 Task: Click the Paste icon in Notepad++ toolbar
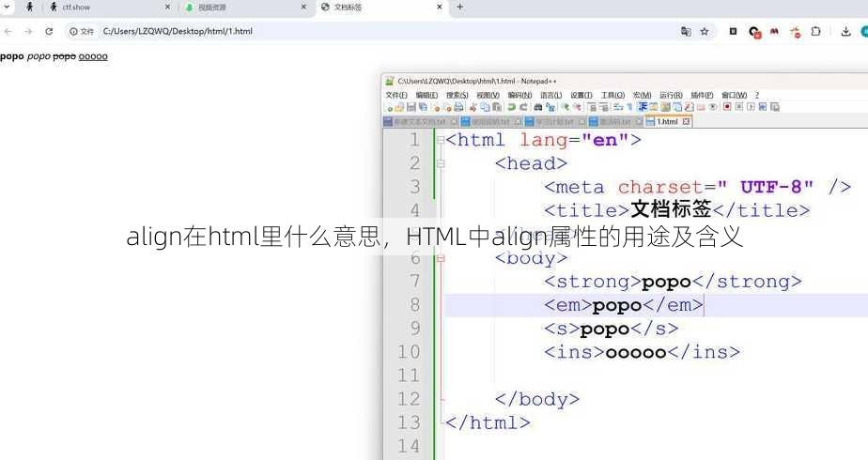(x=497, y=107)
